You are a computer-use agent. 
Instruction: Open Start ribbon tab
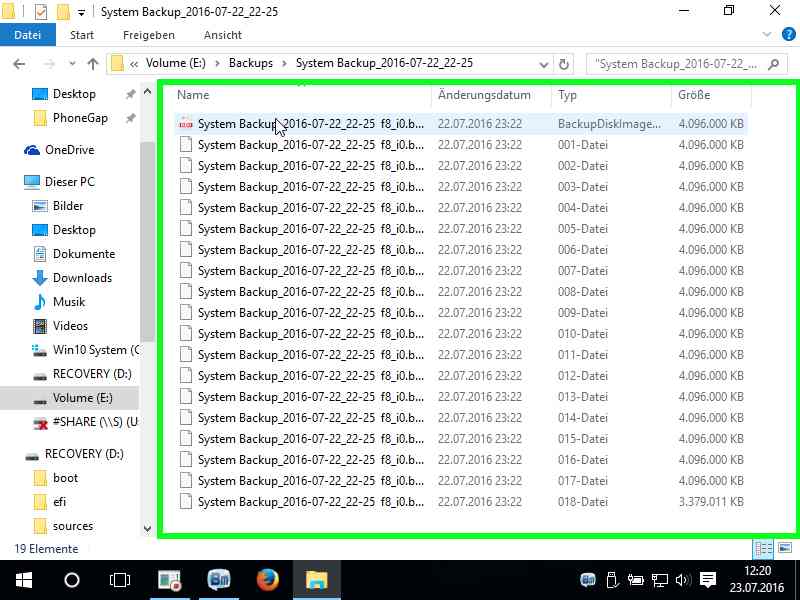tap(82, 35)
